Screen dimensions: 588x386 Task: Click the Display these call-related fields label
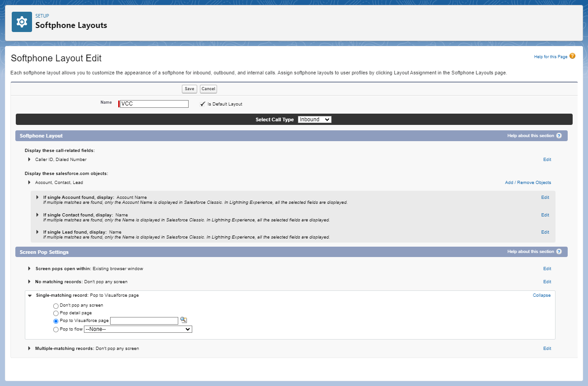[x=60, y=150]
